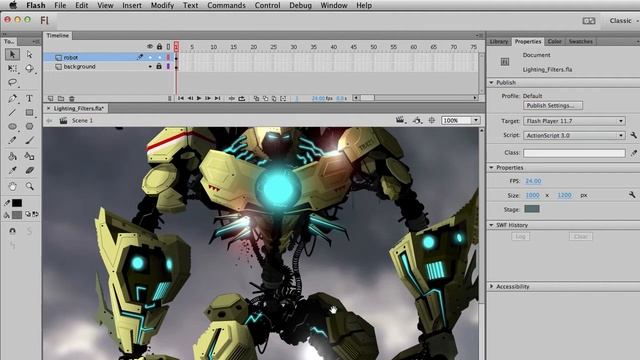Open the Edit Scene clapper icon
Viewport: 640px width, 360px height.
(x=400, y=120)
